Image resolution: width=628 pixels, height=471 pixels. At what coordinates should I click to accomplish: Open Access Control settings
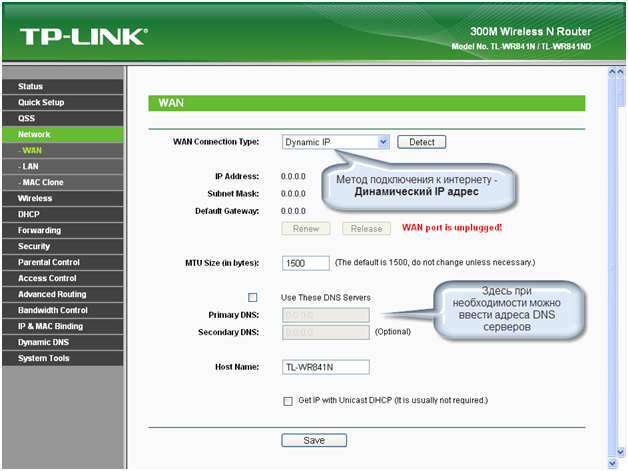click(x=62, y=279)
